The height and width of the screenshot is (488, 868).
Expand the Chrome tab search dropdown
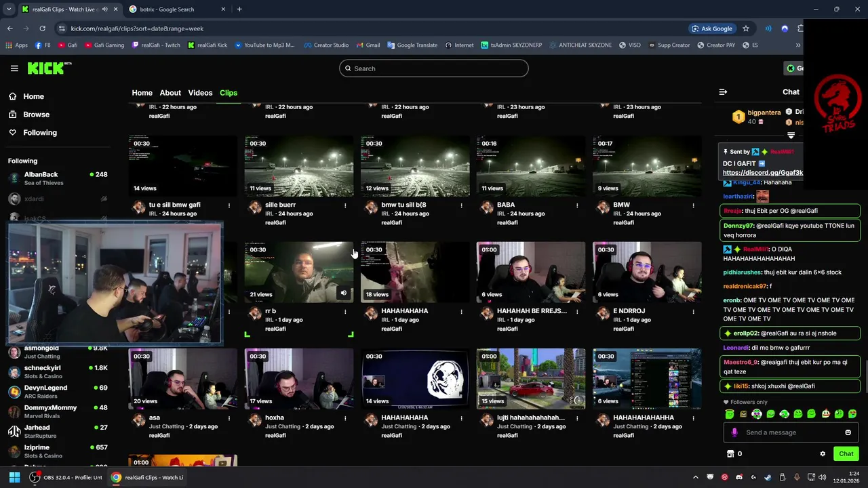pos(8,9)
